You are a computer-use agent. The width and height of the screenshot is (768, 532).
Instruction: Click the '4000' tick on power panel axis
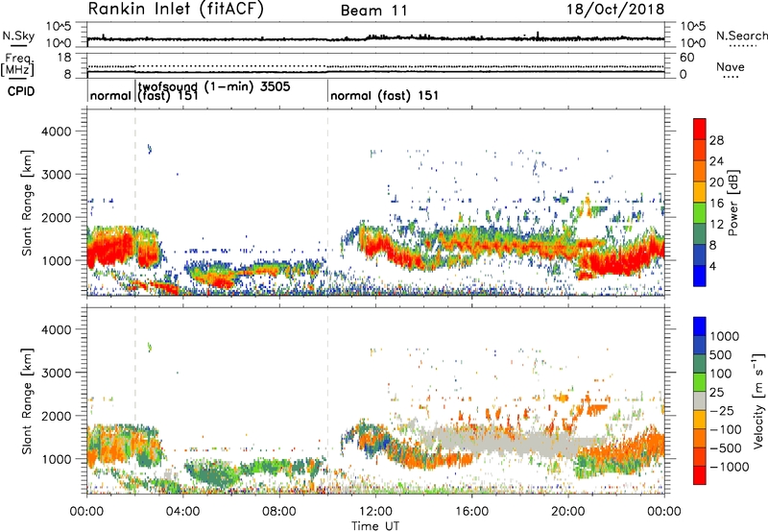[57, 132]
